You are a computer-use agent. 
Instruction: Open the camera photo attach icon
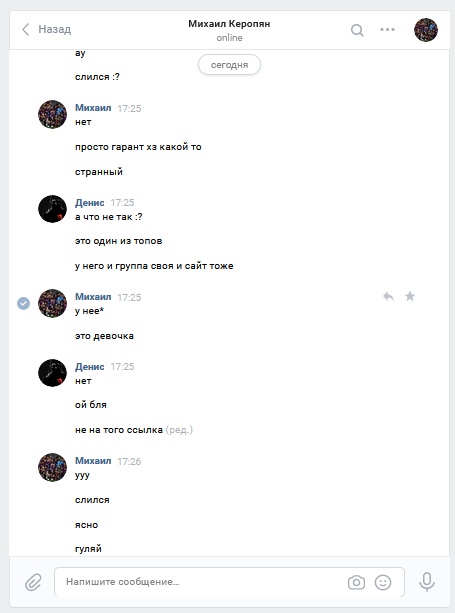356,583
